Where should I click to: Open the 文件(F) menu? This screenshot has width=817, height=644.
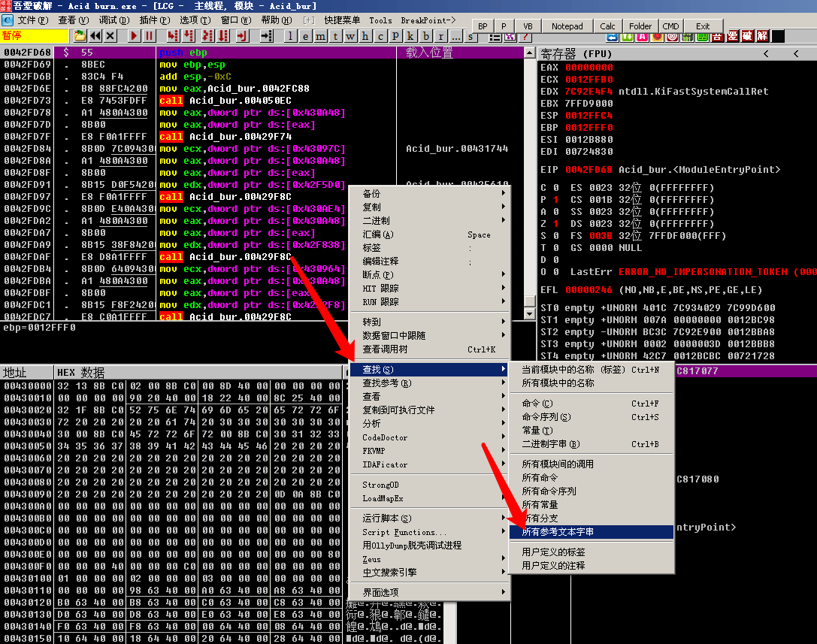click(x=32, y=20)
